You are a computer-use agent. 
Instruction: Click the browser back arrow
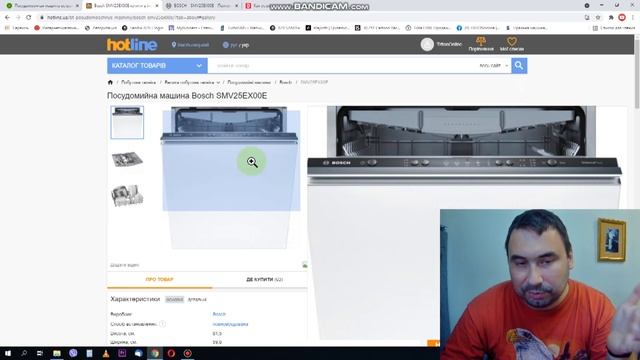(7, 18)
